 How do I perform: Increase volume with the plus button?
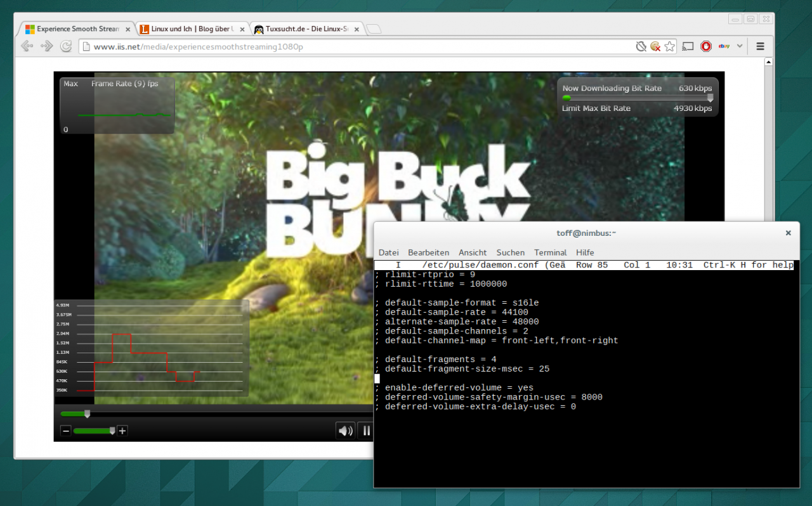[122, 431]
